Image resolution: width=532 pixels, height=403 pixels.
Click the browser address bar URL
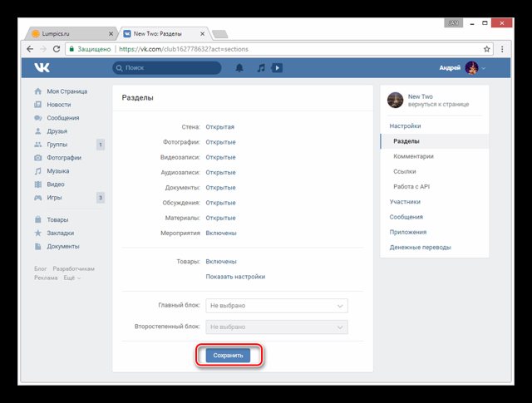[x=184, y=49]
